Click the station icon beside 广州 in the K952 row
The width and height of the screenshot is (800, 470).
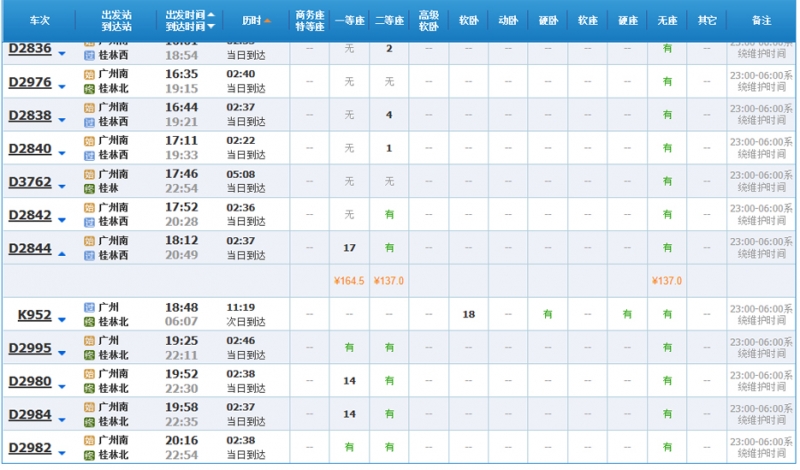(x=89, y=307)
